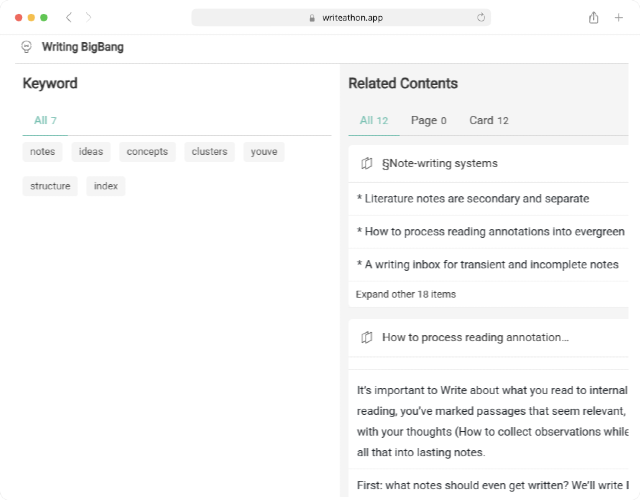Open the browser share menu

pos(593,18)
